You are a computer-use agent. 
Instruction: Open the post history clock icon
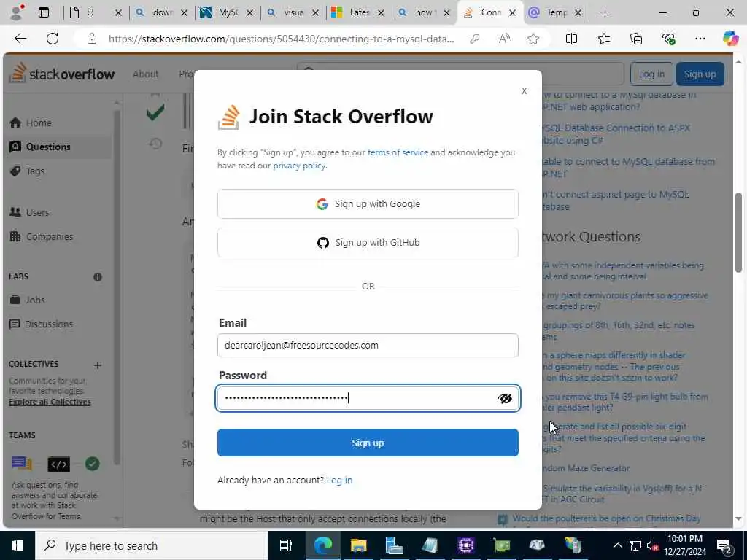point(155,144)
